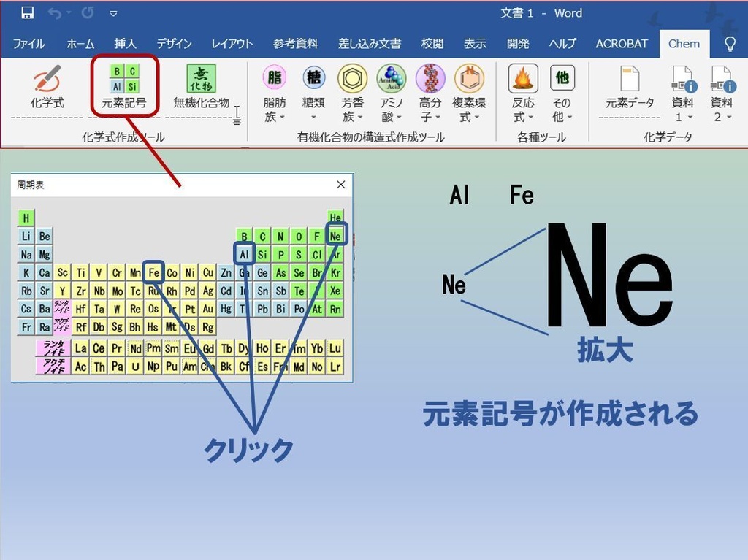Open the 反応式 dropdown
This screenshot has height=560, width=748.
pyautogui.click(x=523, y=94)
